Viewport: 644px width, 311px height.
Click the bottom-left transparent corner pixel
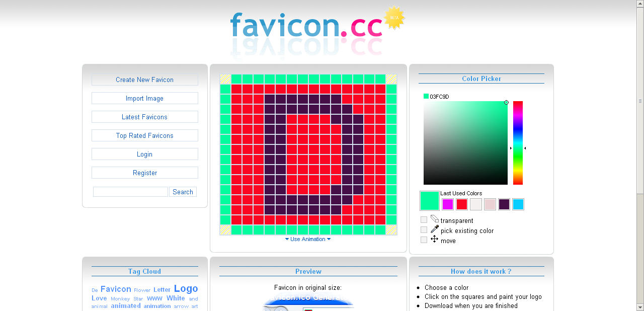pos(225,230)
